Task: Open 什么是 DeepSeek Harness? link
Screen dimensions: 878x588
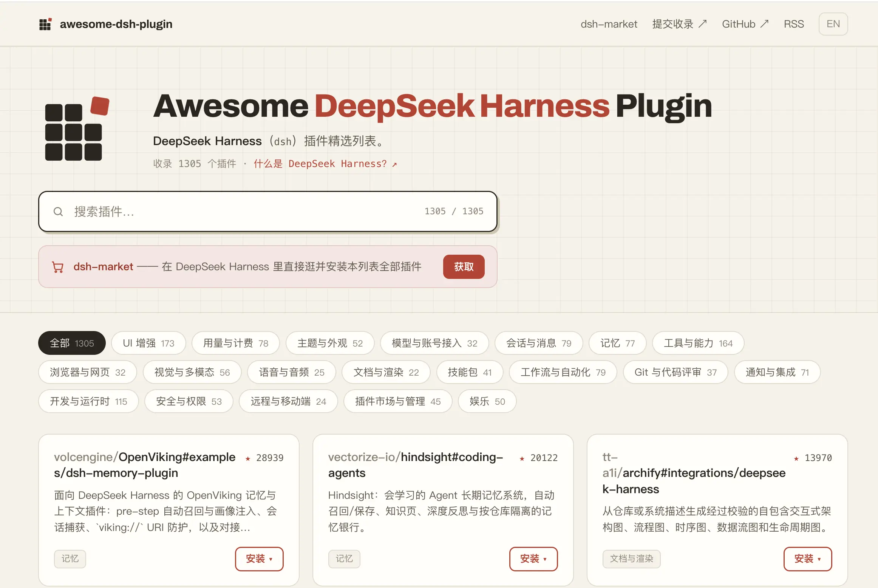Action: (325, 164)
